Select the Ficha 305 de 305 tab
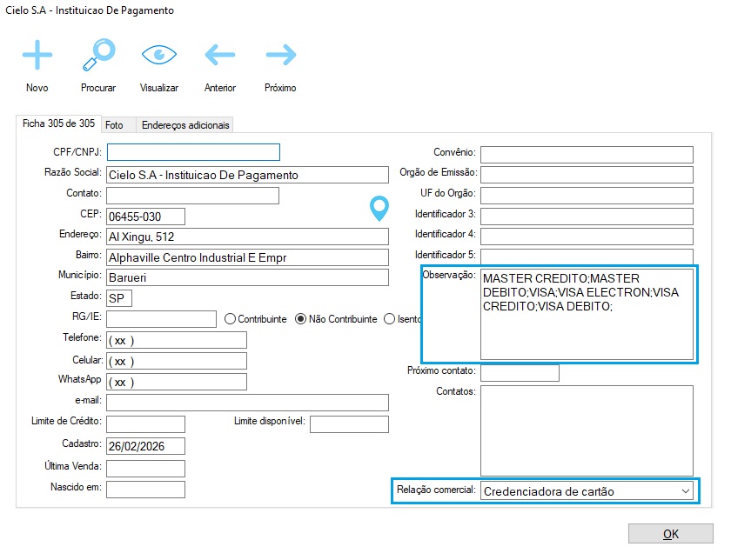 (x=58, y=123)
